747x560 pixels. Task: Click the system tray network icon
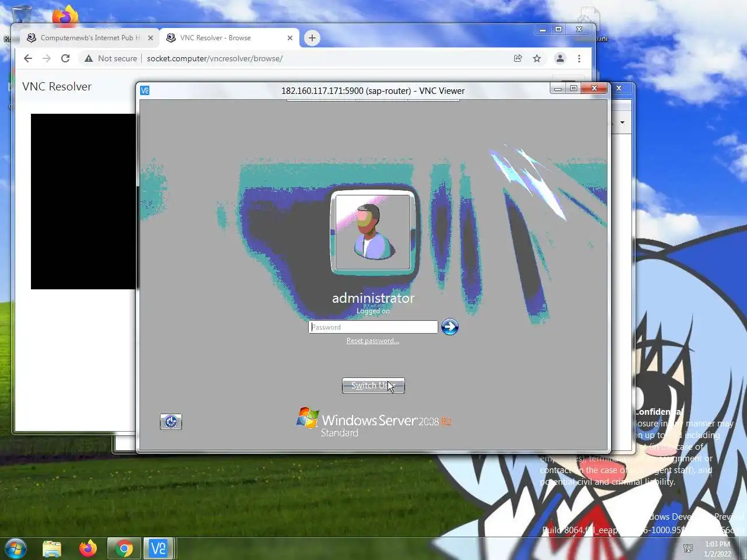(x=688, y=548)
